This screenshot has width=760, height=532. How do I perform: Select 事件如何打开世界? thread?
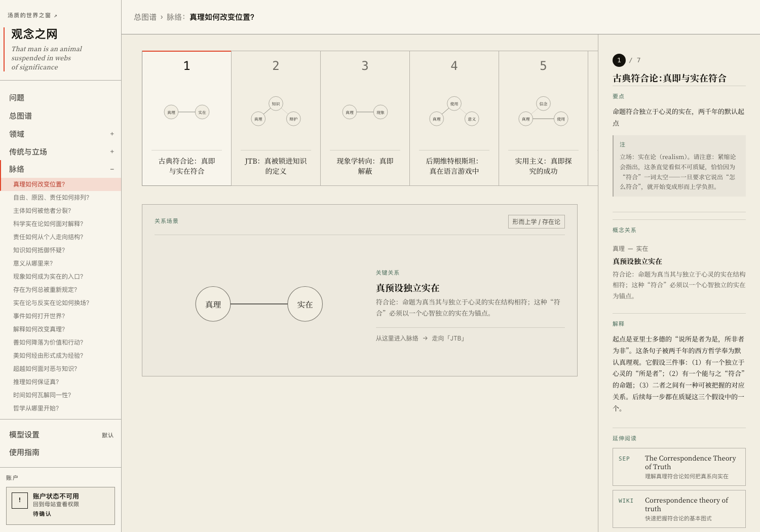click(61, 316)
